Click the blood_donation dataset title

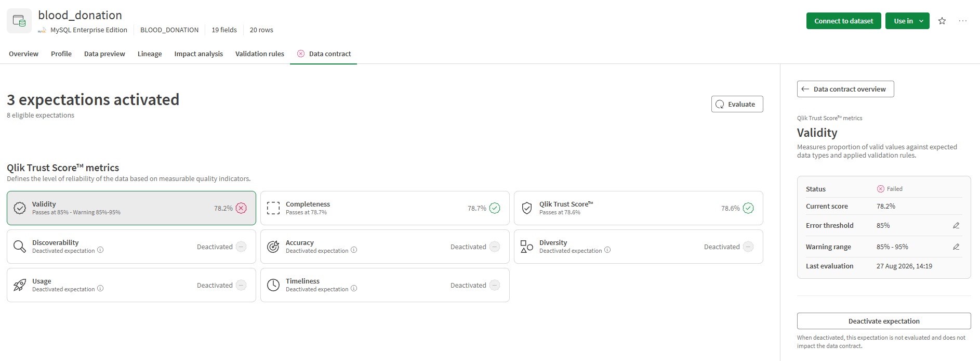pos(80,15)
